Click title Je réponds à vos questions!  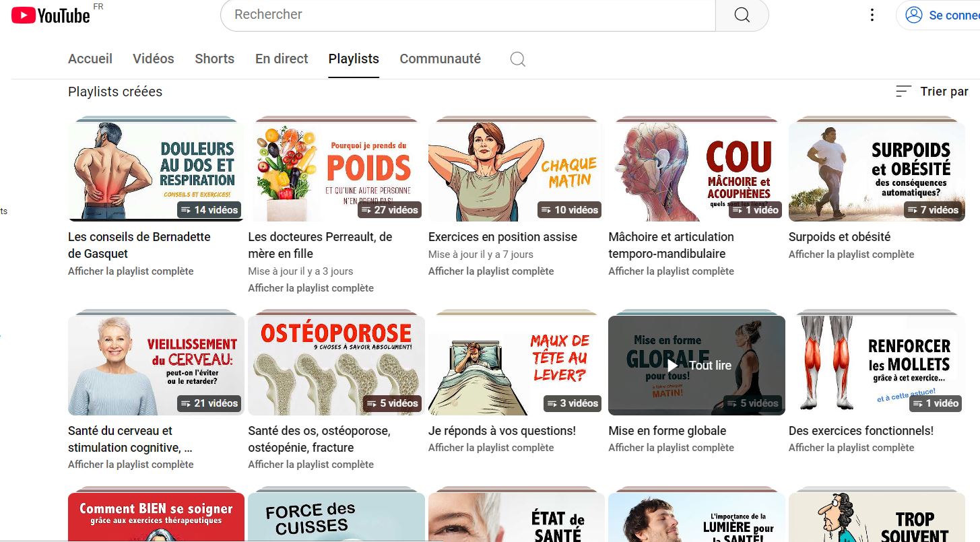click(502, 431)
